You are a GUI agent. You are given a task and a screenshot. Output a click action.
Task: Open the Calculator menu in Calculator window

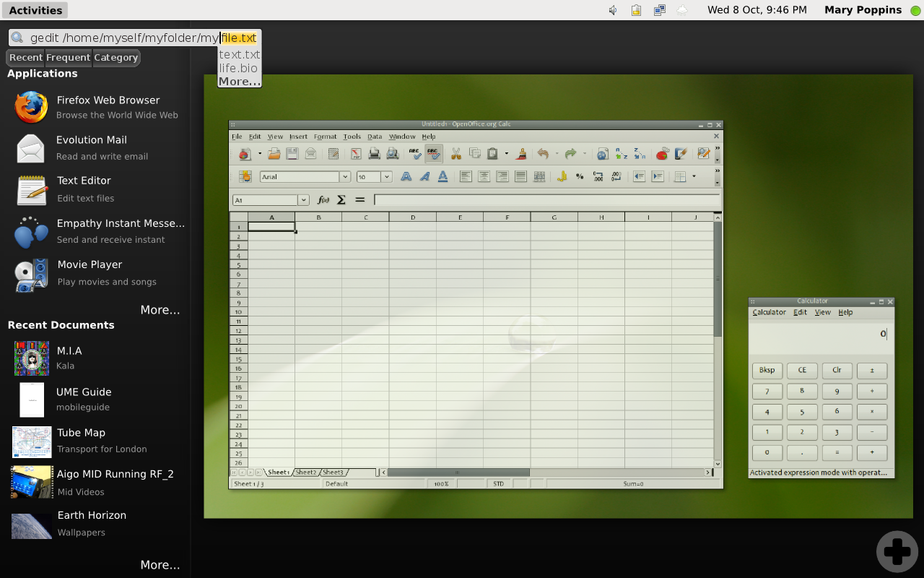point(769,313)
